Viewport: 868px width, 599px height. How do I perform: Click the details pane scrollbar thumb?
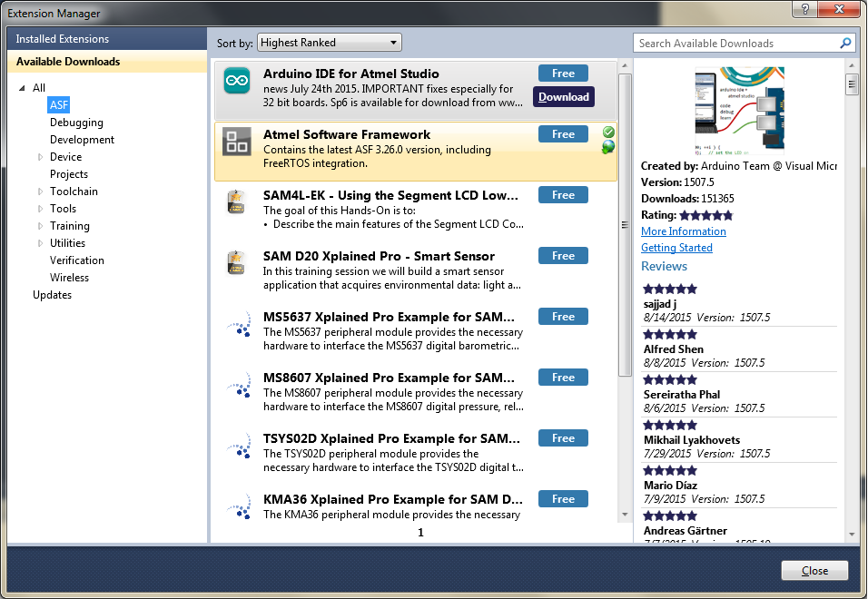click(852, 84)
